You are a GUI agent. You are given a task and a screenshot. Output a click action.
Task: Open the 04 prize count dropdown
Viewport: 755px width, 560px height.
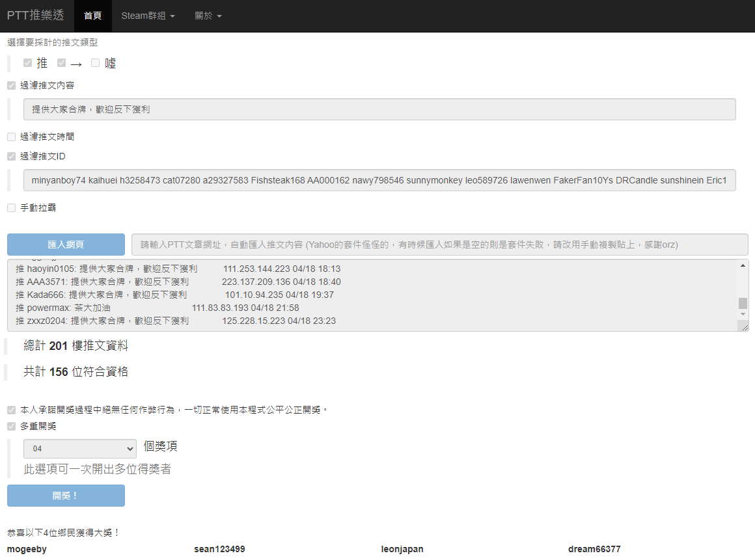tap(80, 448)
